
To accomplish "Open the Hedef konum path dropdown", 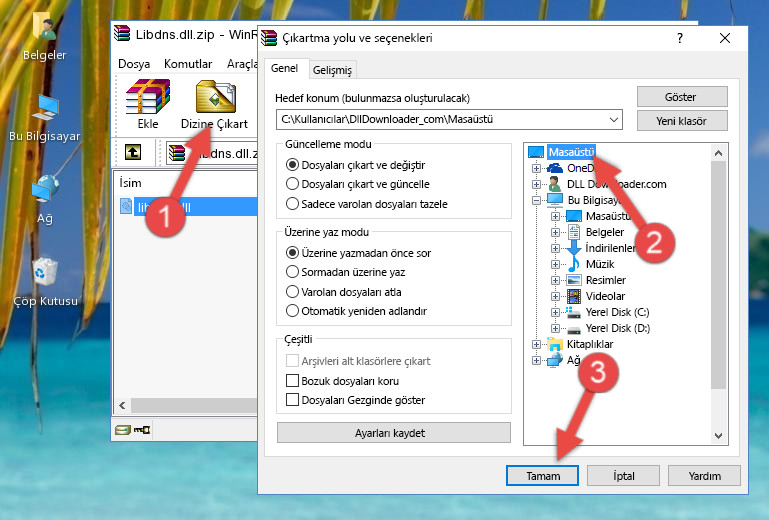I will click(x=614, y=120).
